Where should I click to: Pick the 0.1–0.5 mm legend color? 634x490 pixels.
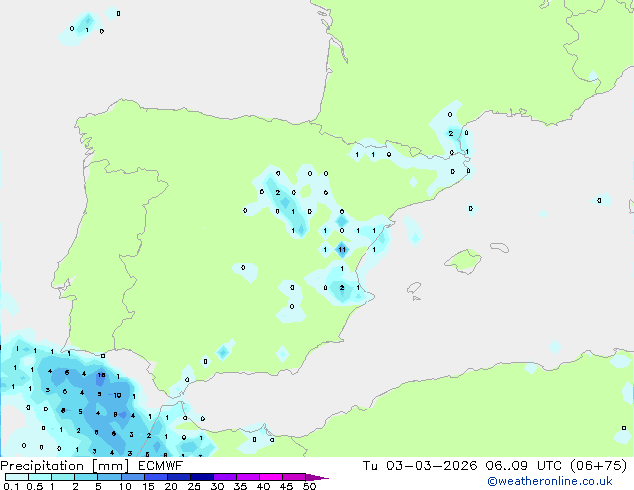click(17, 477)
